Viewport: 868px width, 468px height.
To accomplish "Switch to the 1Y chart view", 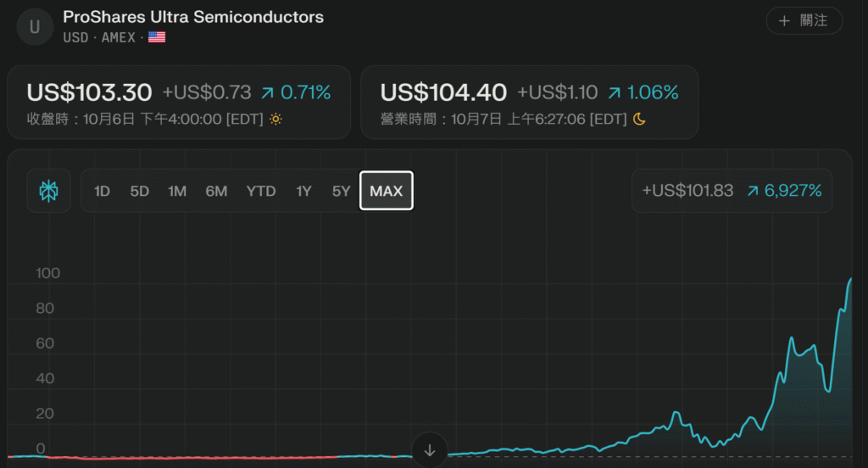I will point(303,191).
